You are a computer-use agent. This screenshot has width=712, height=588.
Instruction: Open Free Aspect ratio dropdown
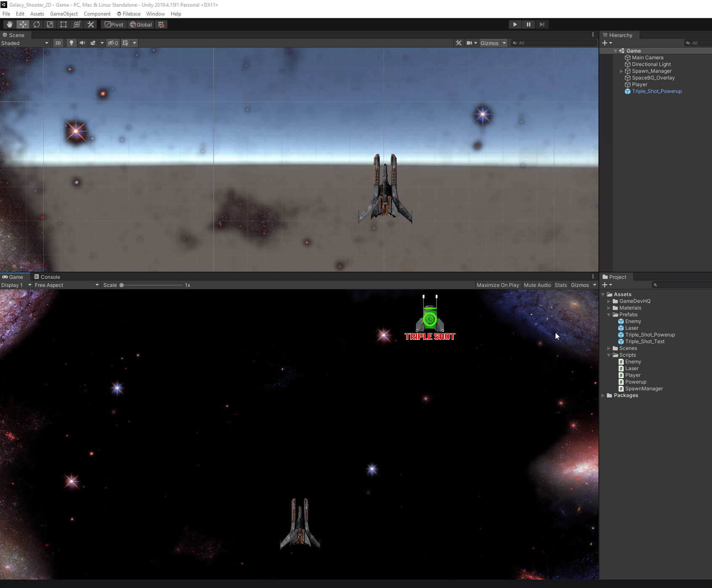click(x=66, y=285)
